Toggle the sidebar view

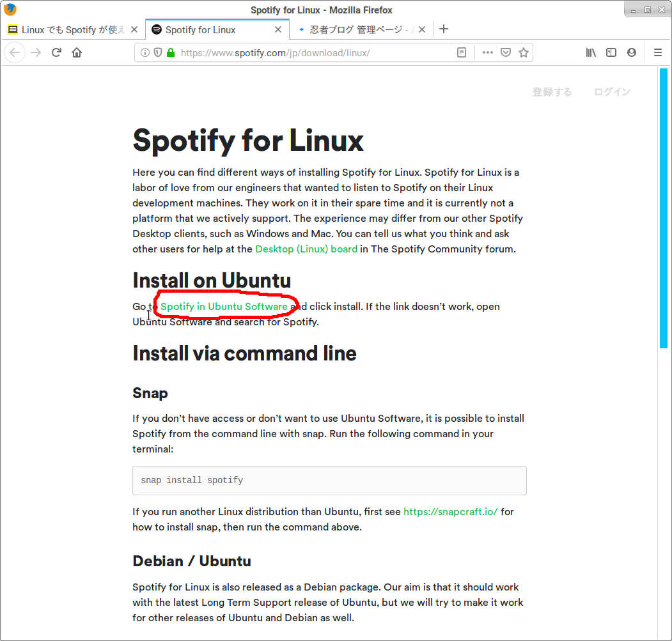click(611, 52)
